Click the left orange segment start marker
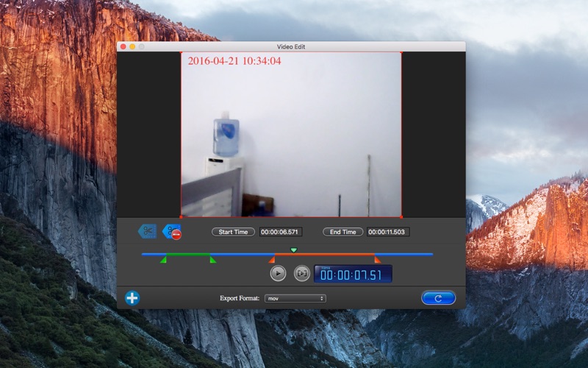The height and width of the screenshot is (368, 588). (272, 260)
